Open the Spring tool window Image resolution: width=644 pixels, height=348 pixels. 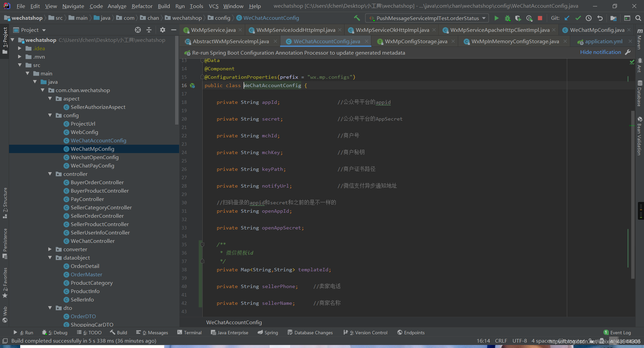pos(268,333)
